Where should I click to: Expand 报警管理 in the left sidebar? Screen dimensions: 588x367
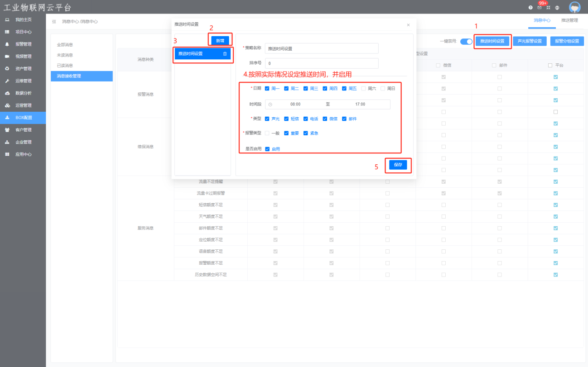point(24,44)
